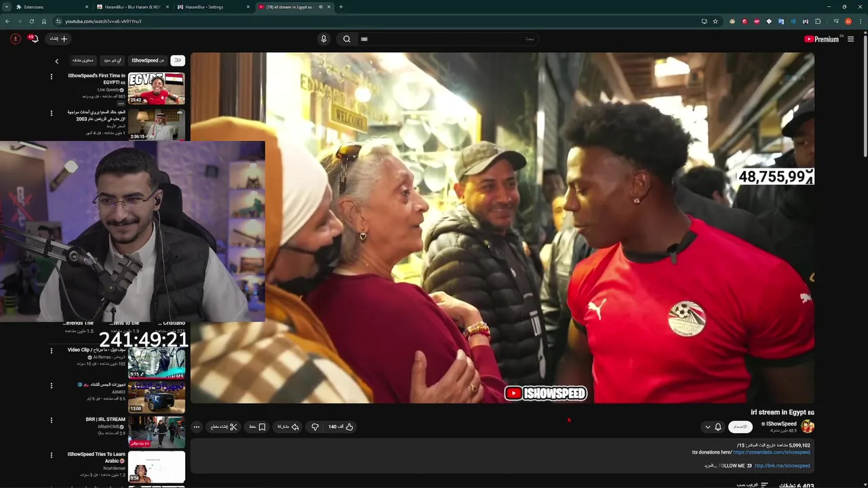This screenshot has width=868, height=488.
Task: Click the subscribers count below IShowSpeed
Action: pos(783,430)
